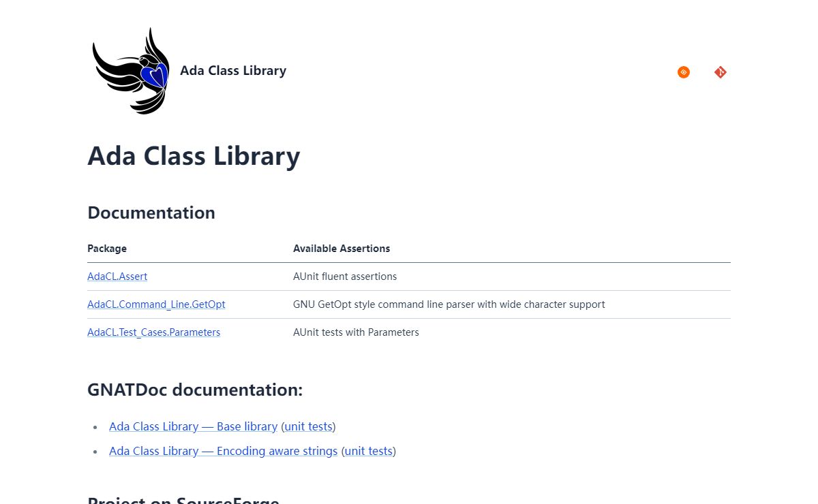Select the AUnit tests with Parameters cell
Screen dimensions: 818x504
(356, 332)
